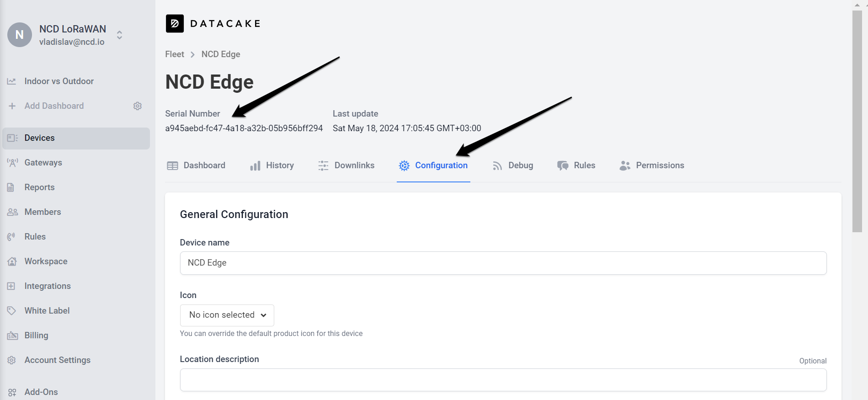Open the Icon selection dropdown
868x400 pixels.
click(x=227, y=315)
